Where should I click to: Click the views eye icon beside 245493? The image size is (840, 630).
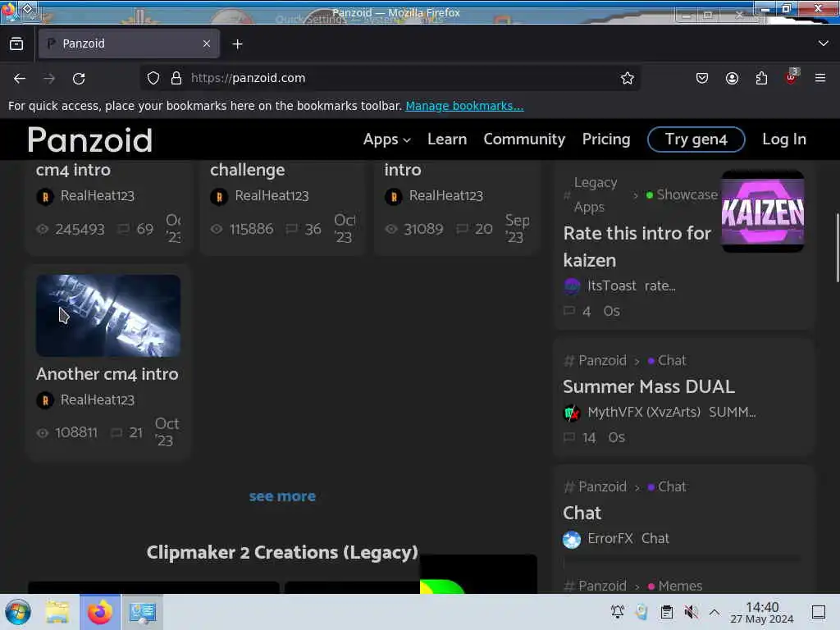point(43,230)
